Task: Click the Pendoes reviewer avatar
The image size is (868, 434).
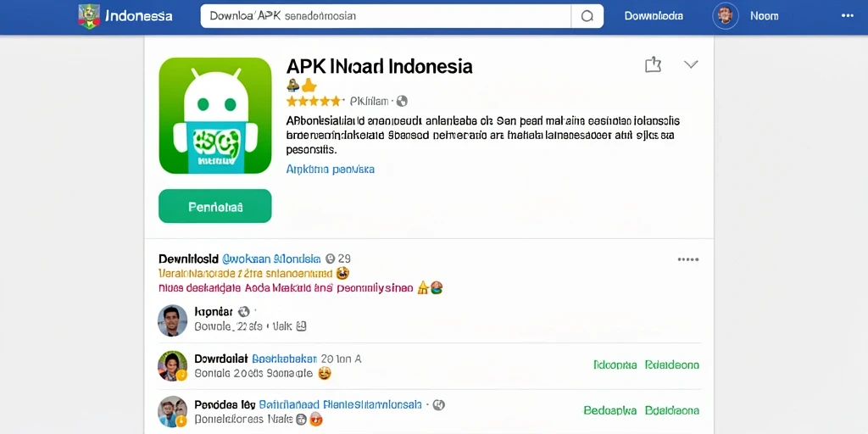Action: [x=172, y=411]
